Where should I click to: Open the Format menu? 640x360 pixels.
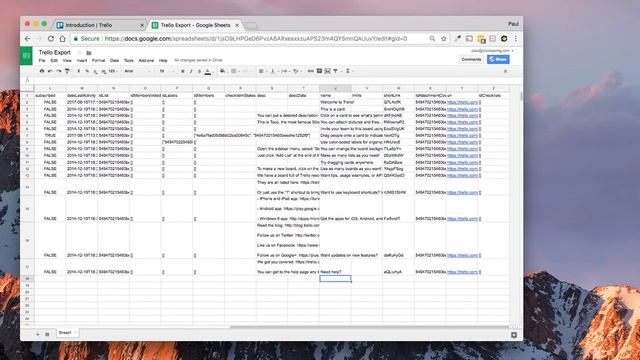(98, 60)
